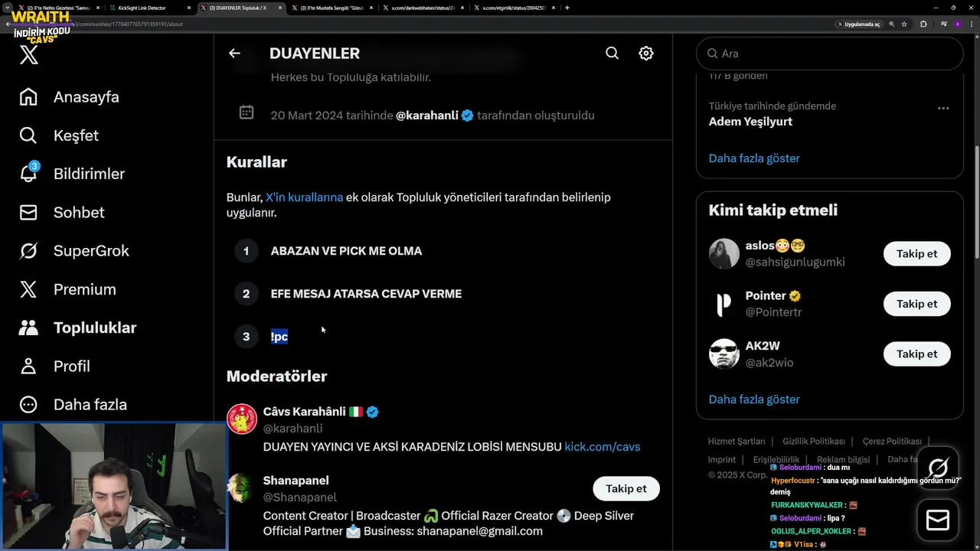Open the floating messages envelope button
This screenshot has width=980, height=551.
938,520
